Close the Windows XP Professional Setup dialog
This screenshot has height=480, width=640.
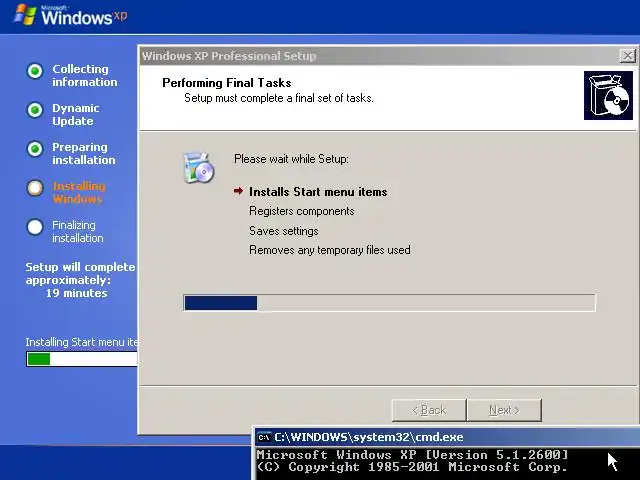(628, 56)
